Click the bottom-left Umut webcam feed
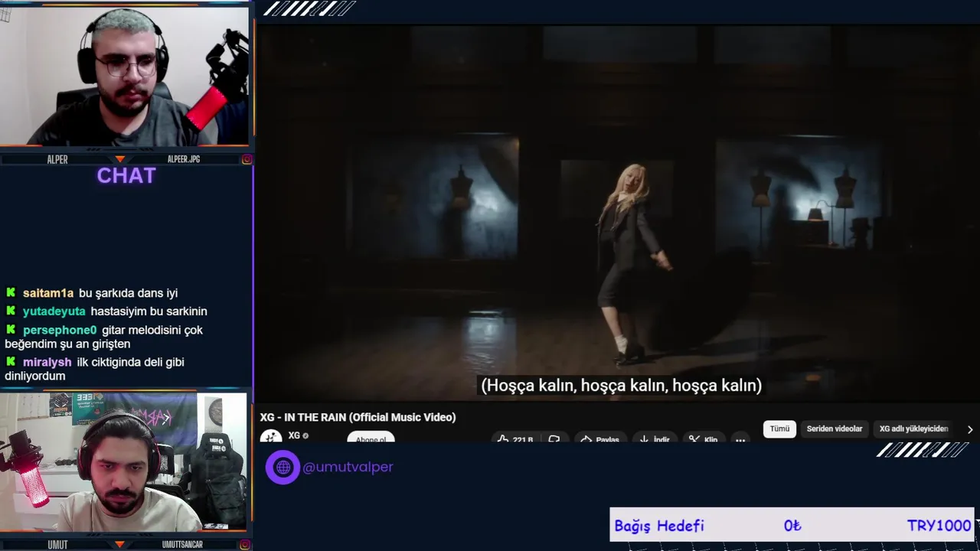Screen dimensions: 980x551 point(123,462)
